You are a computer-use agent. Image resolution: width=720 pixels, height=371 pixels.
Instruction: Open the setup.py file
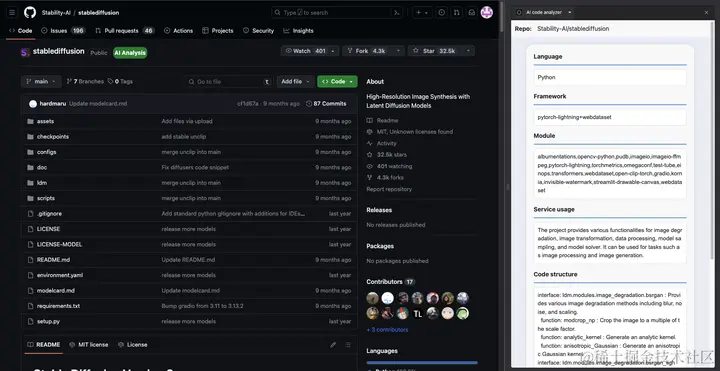click(x=48, y=321)
